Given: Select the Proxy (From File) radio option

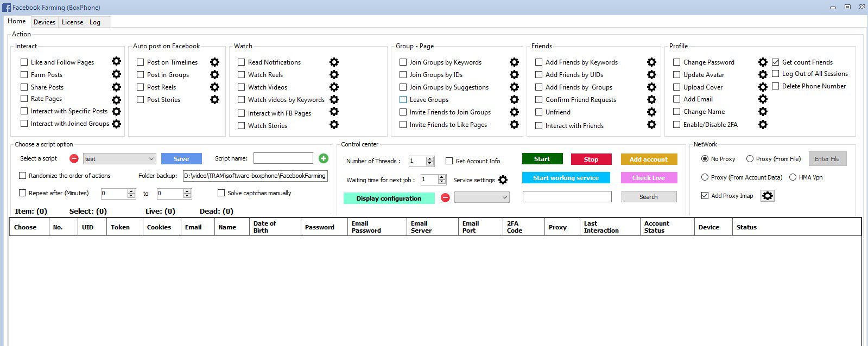Looking at the screenshot, I should pos(750,159).
